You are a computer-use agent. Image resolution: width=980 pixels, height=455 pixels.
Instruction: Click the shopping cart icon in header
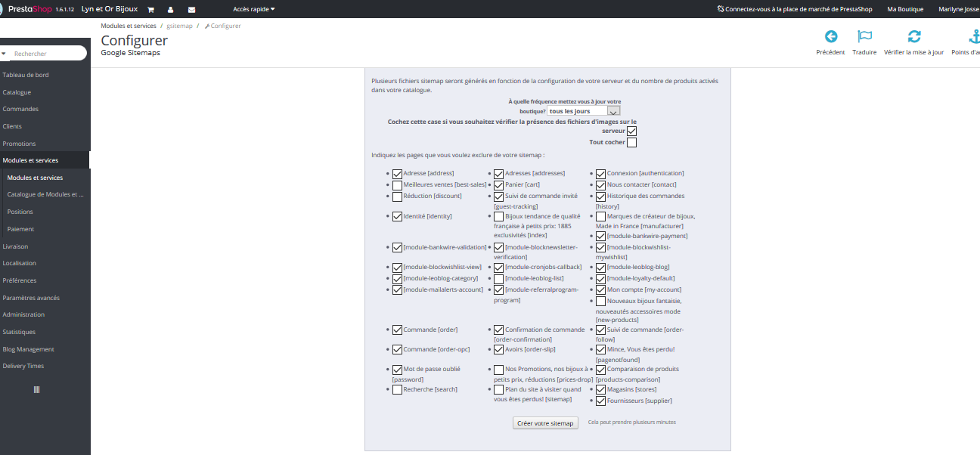[151, 9]
